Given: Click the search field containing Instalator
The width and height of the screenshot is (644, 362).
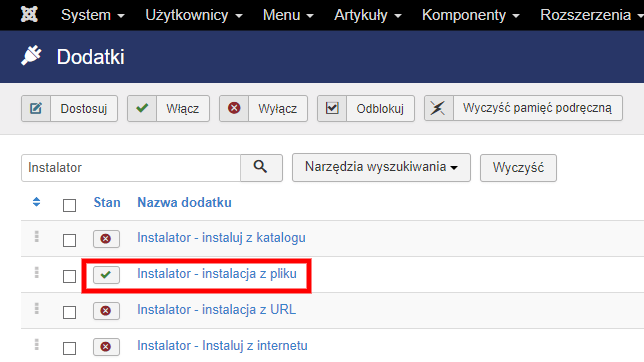Looking at the screenshot, I should pos(131,168).
